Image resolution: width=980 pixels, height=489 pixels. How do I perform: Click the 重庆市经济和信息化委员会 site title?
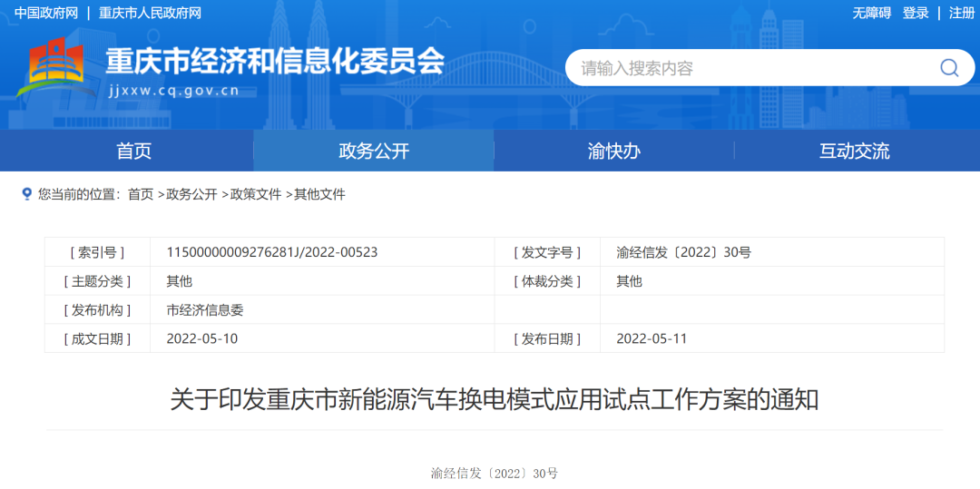point(275,61)
